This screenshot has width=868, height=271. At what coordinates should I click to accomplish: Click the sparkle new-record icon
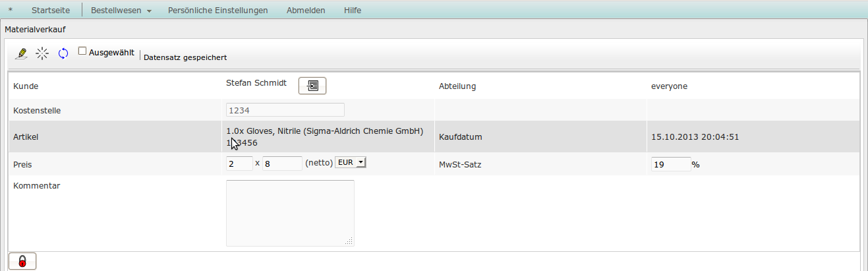point(42,54)
